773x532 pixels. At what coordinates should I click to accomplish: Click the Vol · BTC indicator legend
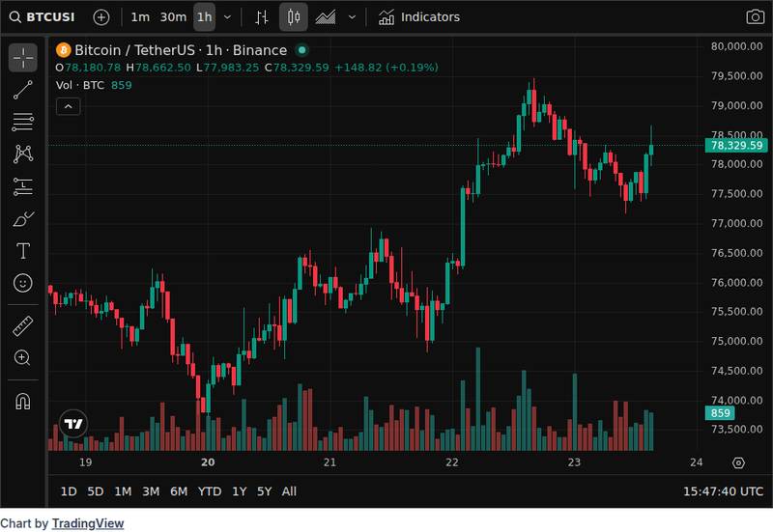(x=80, y=85)
